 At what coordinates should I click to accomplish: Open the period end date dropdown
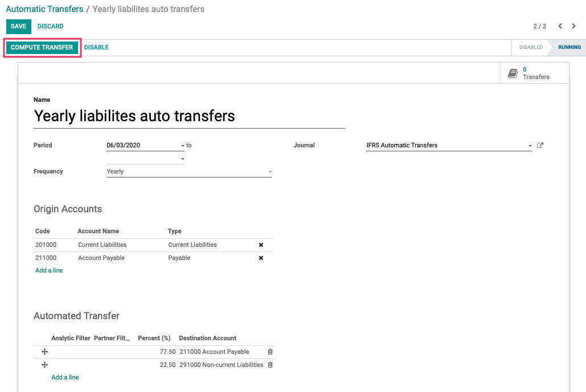point(183,159)
